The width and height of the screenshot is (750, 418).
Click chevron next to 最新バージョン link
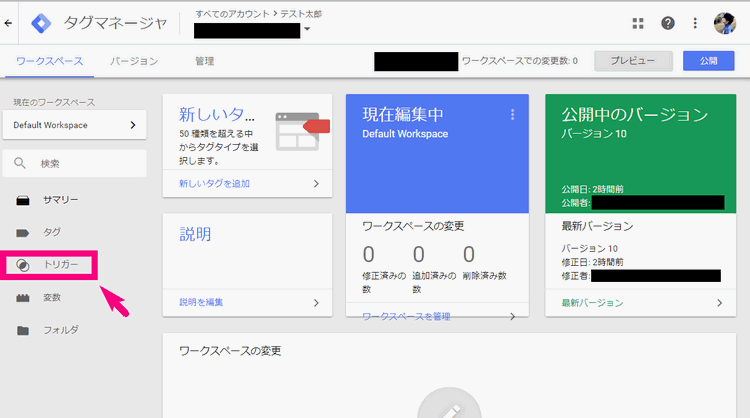tap(719, 303)
